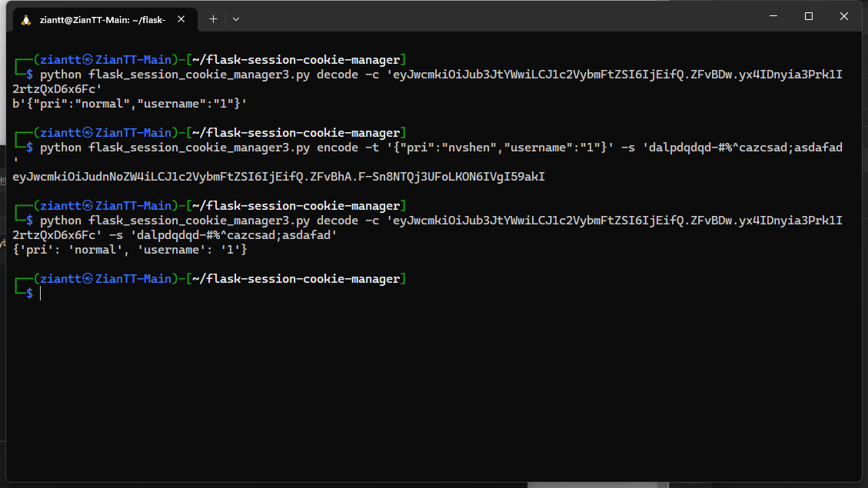This screenshot has width=868, height=488.
Task: Close the terminal window
Action: coord(844,16)
